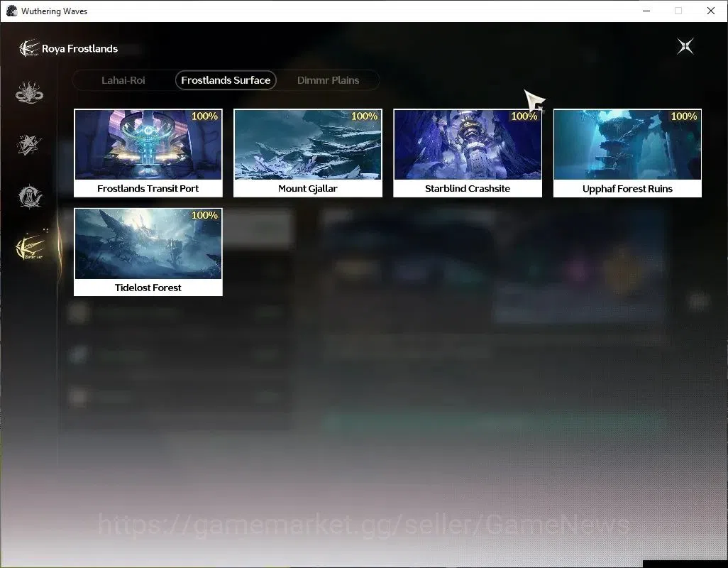Click the Frostlands Transit Port label
Viewport: 728px width, 568px height.
pos(148,188)
